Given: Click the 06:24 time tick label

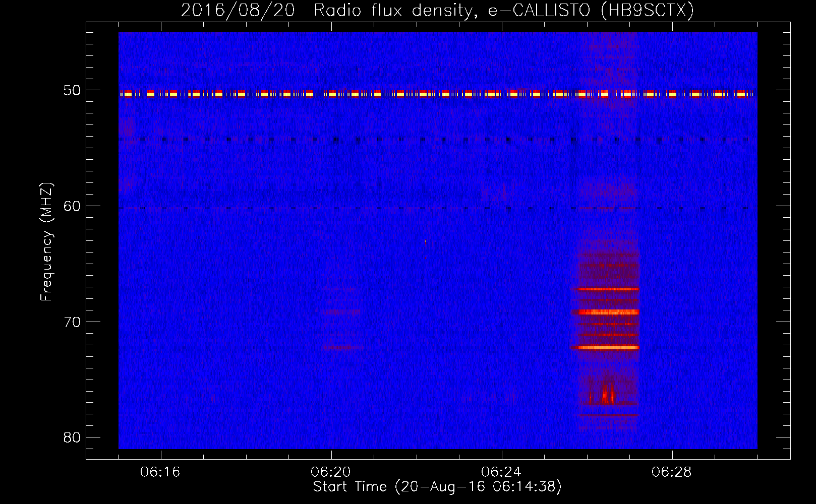Looking at the screenshot, I should tap(501, 472).
